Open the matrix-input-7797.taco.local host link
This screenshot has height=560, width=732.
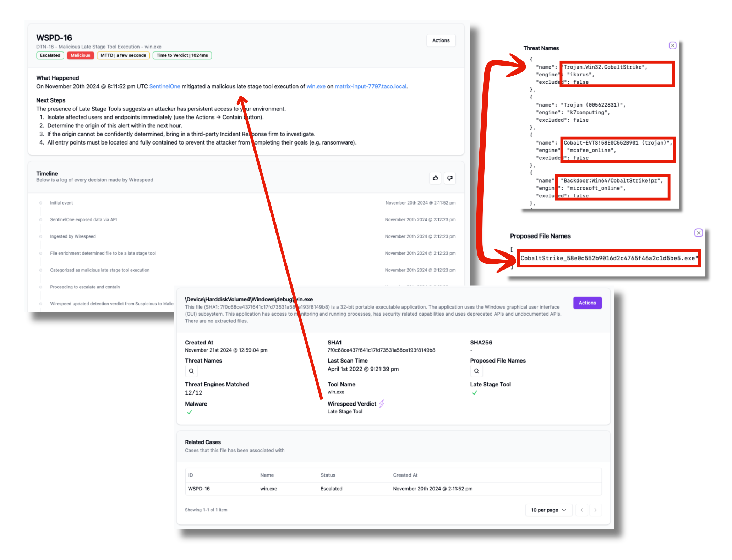pyautogui.click(x=370, y=86)
